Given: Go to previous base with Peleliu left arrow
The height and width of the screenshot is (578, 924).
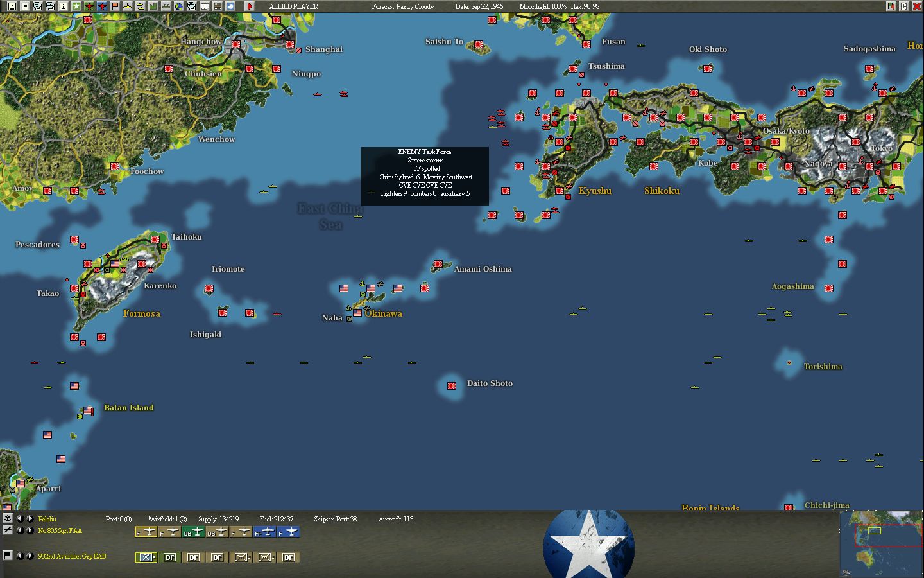Looking at the screenshot, I should (19, 518).
